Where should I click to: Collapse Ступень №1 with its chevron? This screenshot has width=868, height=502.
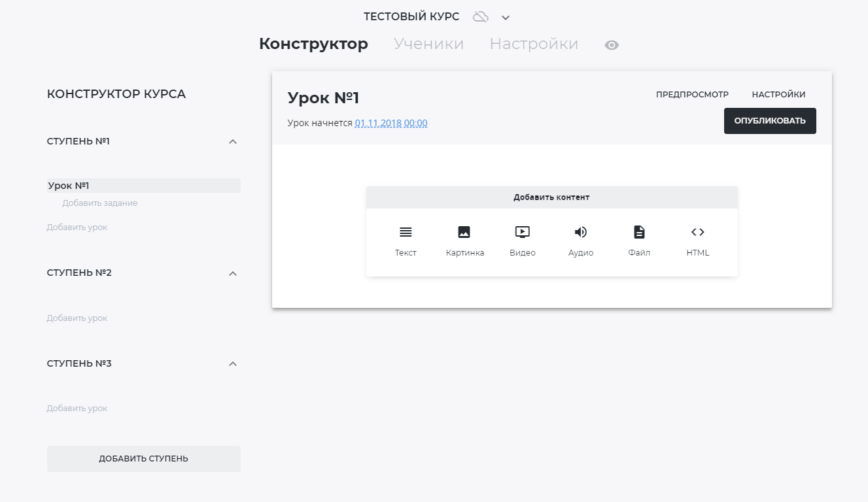tap(232, 142)
